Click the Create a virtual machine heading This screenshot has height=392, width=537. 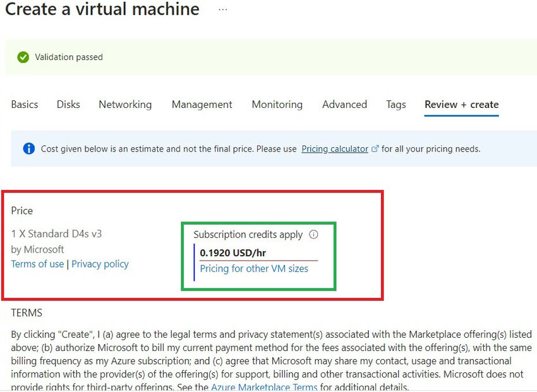tap(102, 9)
